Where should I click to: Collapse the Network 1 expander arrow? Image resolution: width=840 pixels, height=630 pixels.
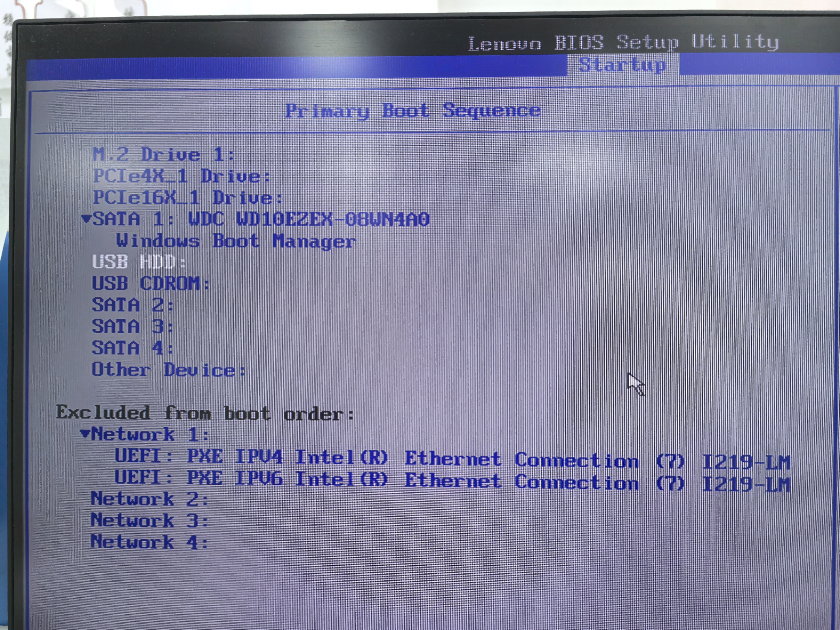click(85, 433)
